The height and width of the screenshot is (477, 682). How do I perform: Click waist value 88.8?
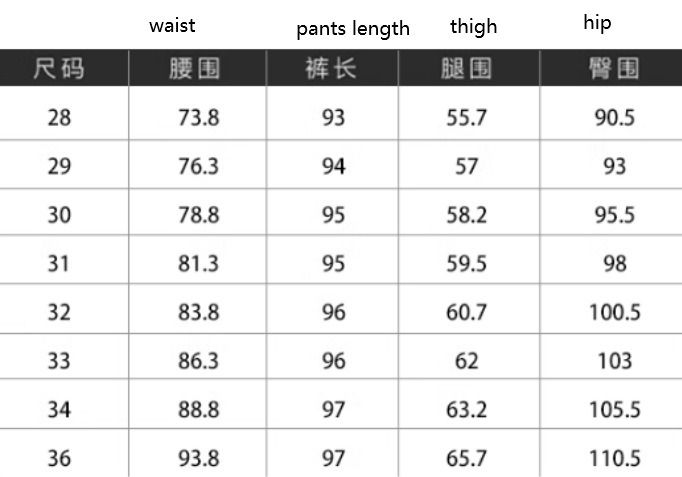click(x=198, y=410)
